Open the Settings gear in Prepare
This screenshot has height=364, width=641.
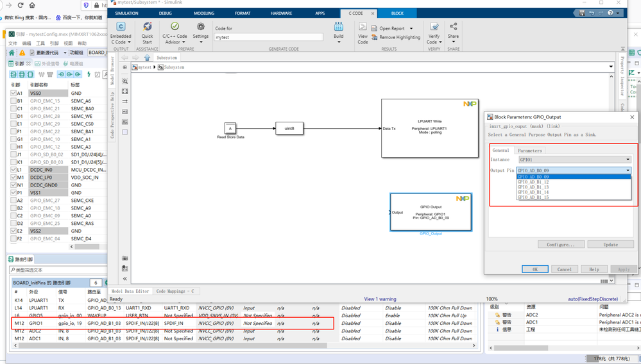tap(201, 27)
